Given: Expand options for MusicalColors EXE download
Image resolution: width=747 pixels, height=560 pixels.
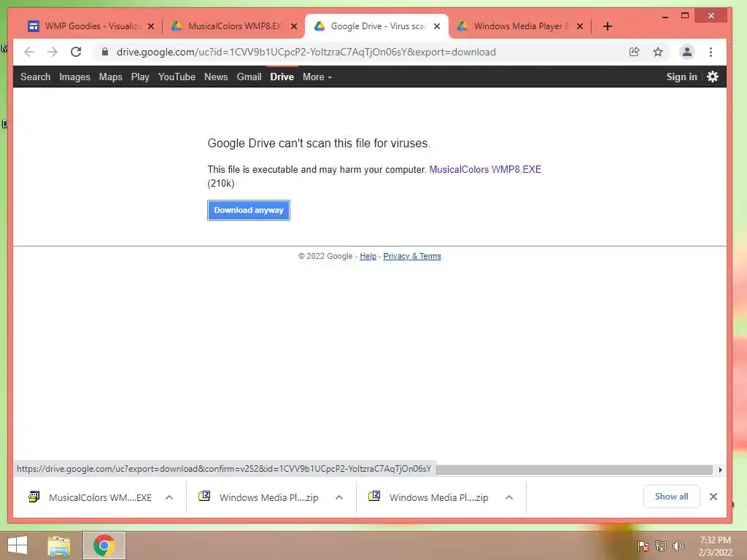Looking at the screenshot, I should click(x=169, y=497).
